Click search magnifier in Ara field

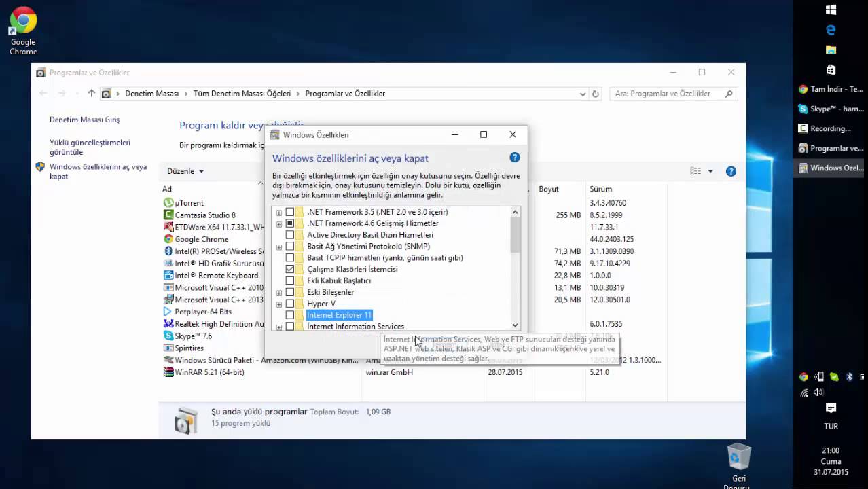pyautogui.click(x=729, y=94)
